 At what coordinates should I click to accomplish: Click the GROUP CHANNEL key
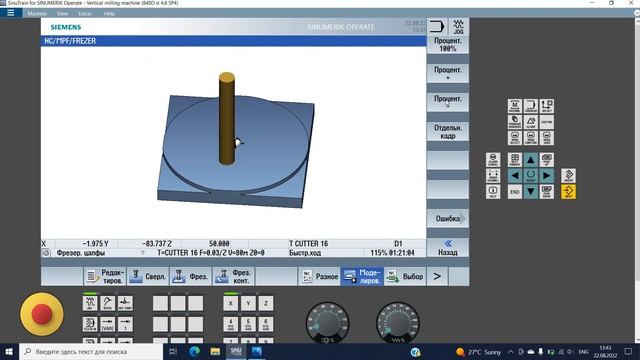point(493,176)
